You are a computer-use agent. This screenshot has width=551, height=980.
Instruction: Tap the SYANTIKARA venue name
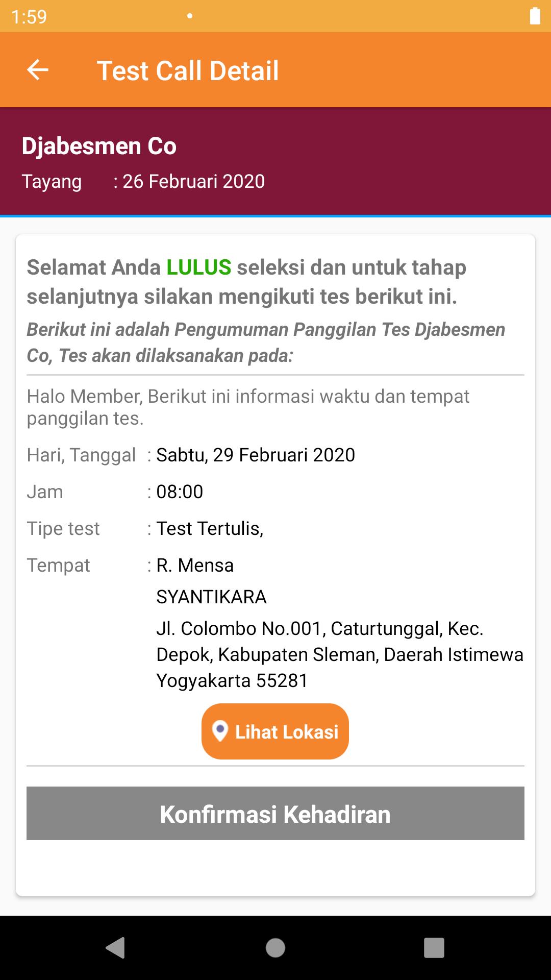(x=211, y=597)
